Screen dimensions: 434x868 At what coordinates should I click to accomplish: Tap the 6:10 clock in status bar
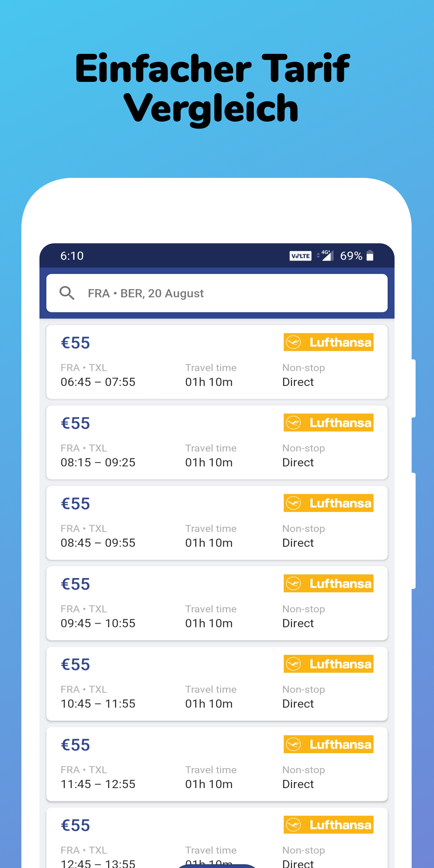tap(72, 256)
